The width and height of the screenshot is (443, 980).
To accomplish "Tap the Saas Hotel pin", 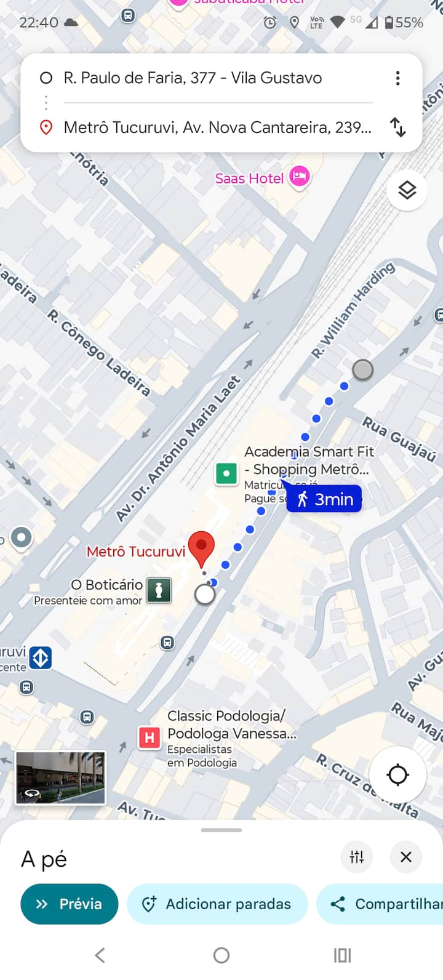I will [x=300, y=177].
